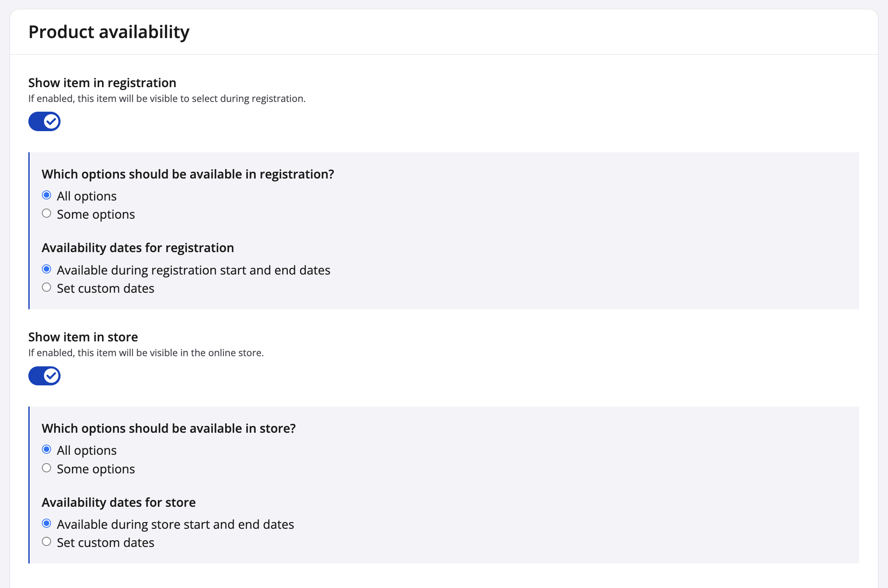This screenshot has width=888, height=588.
Task: Click the registration options question heading
Action: coord(188,174)
